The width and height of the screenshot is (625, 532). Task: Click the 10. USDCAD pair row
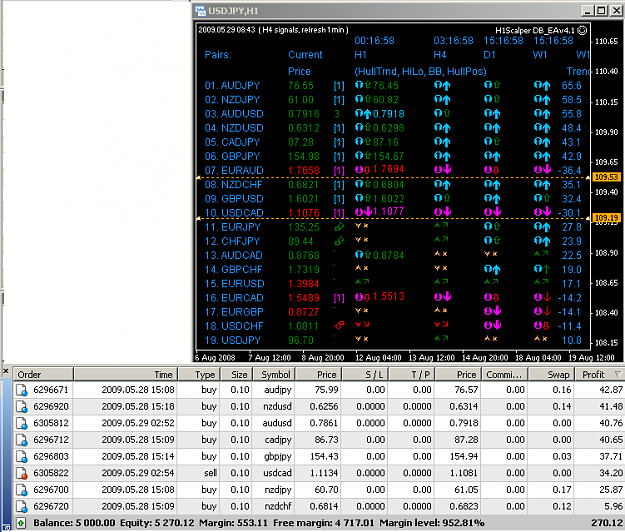tap(393, 212)
